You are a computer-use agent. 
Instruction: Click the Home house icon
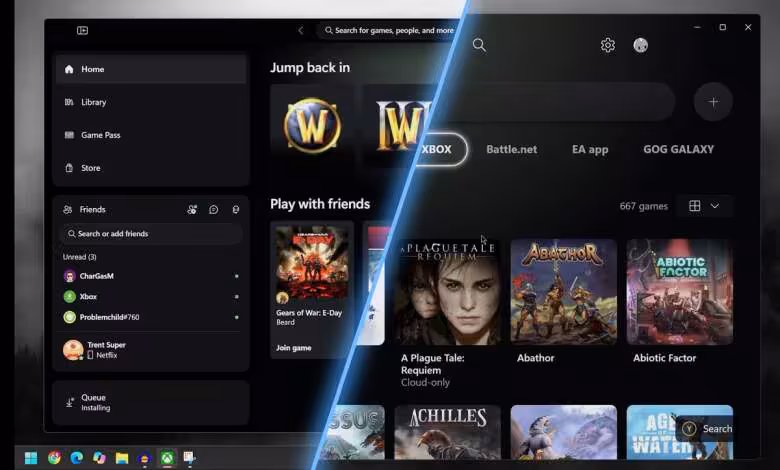coord(69,69)
